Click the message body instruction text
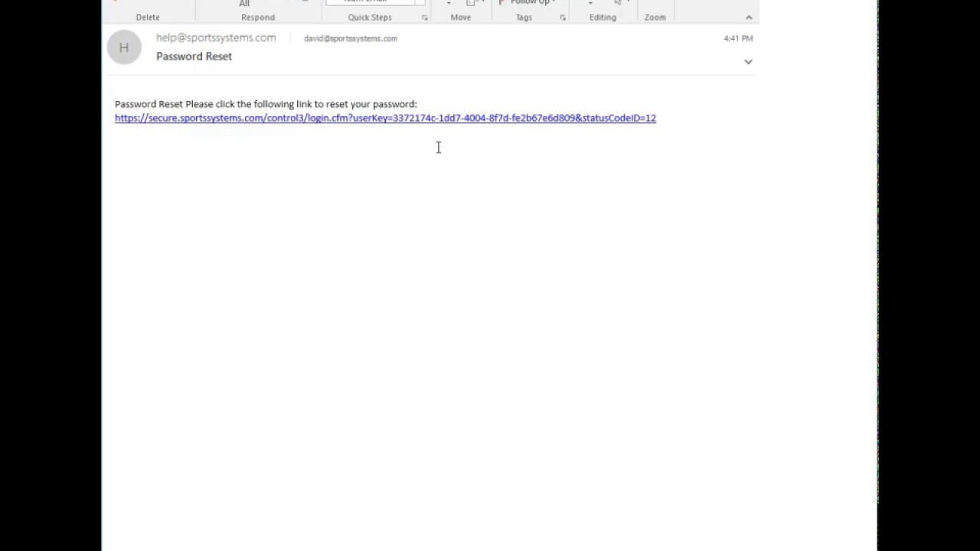This screenshot has height=551, width=980. point(266,104)
